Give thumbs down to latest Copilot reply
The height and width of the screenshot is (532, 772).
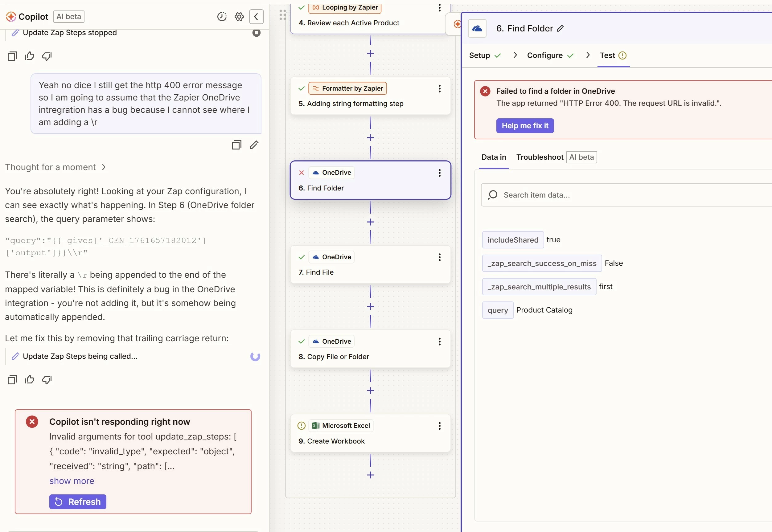(x=47, y=379)
